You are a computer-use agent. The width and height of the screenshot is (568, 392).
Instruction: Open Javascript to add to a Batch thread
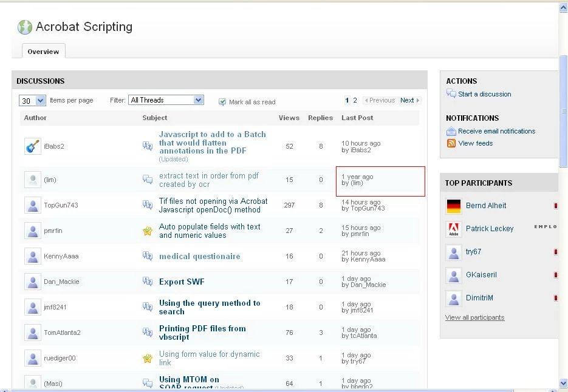(213, 143)
